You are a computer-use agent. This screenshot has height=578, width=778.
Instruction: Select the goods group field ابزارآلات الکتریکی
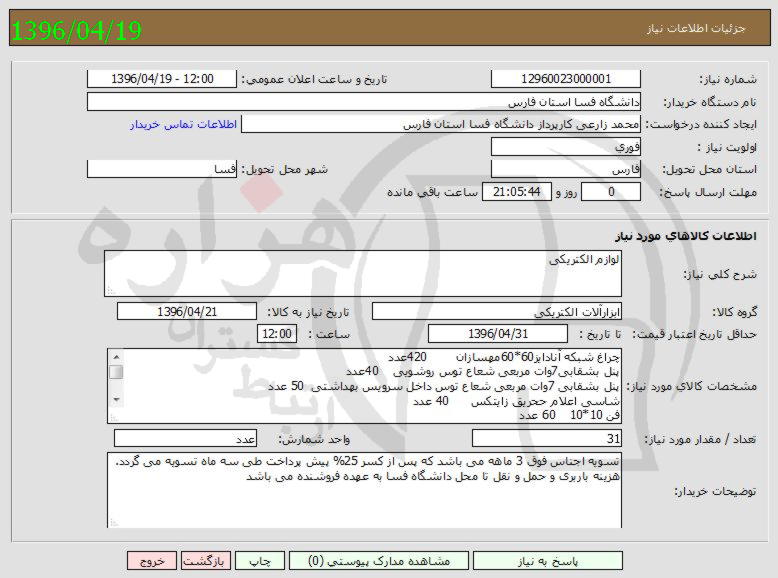click(x=496, y=312)
